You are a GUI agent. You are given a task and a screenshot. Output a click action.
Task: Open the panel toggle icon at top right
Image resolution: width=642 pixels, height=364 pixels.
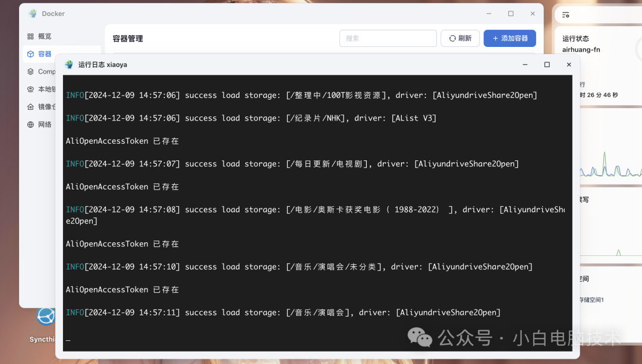565,14
